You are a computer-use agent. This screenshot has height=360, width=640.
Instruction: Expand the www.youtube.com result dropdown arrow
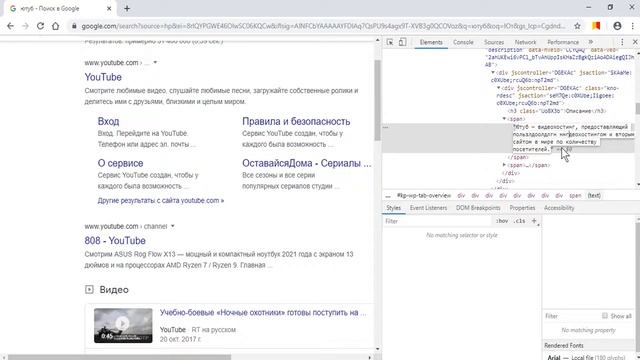[x=155, y=62]
